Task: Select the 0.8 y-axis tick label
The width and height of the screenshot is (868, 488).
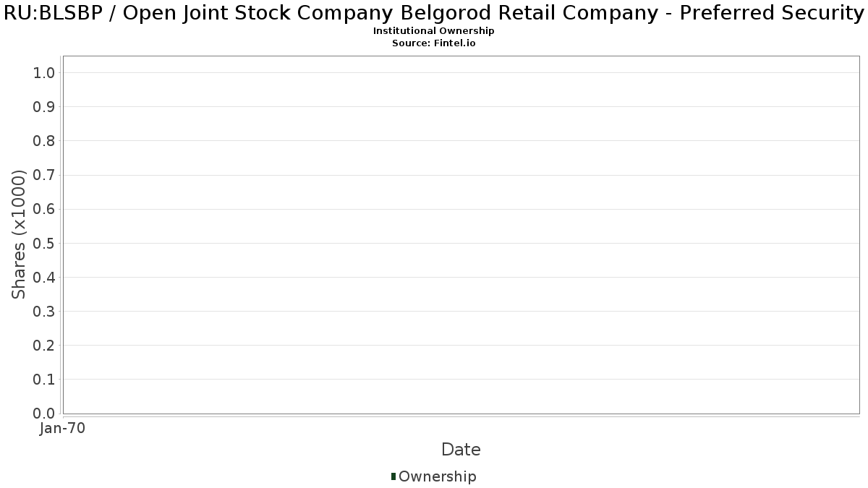Action: tap(44, 140)
